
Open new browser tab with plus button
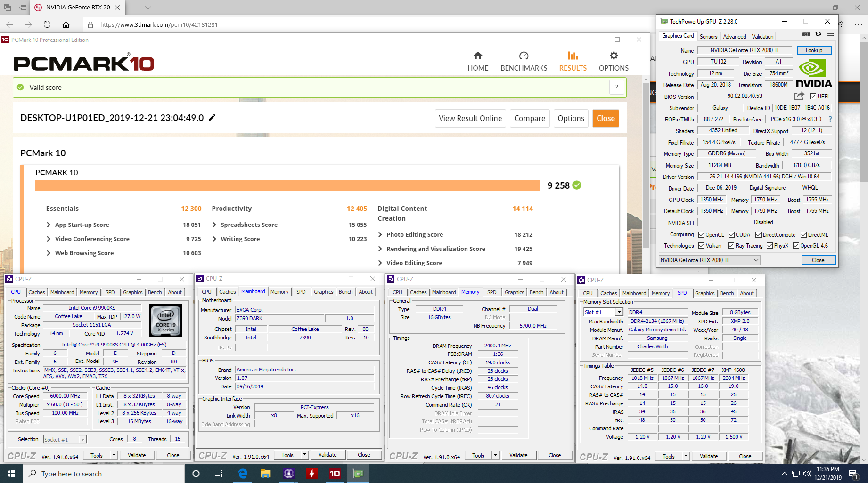pos(133,8)
